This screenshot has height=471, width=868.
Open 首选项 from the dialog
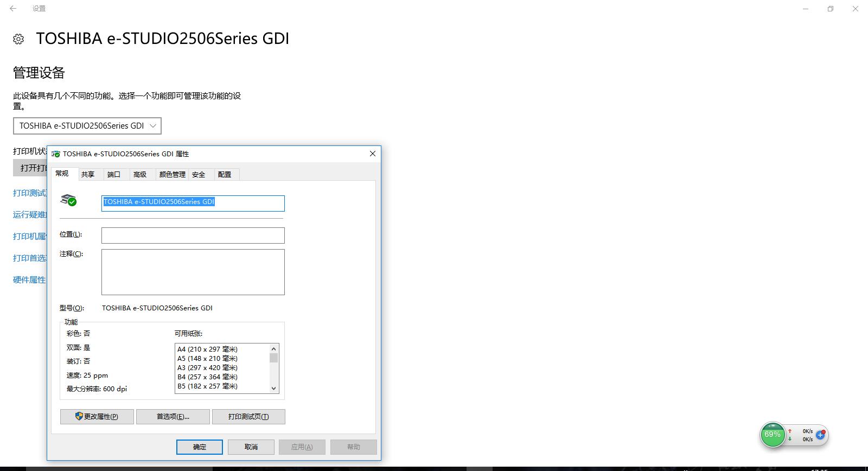[x=173, y=417]
